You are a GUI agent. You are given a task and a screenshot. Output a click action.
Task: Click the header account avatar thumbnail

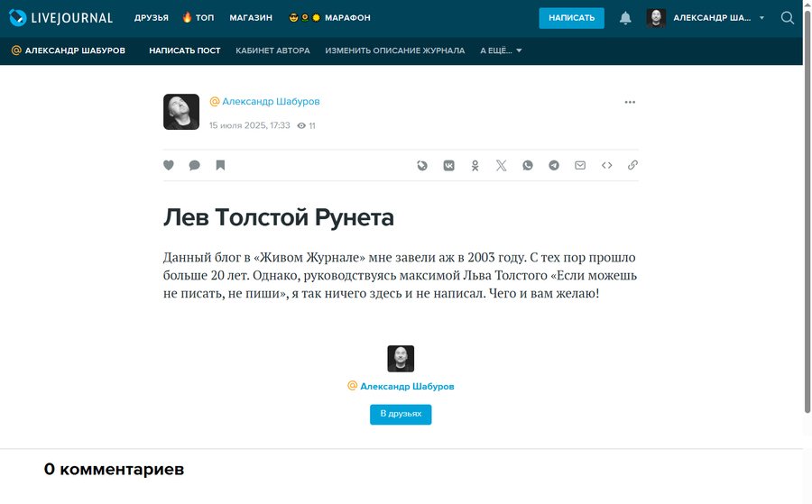[x=656, y=18]
